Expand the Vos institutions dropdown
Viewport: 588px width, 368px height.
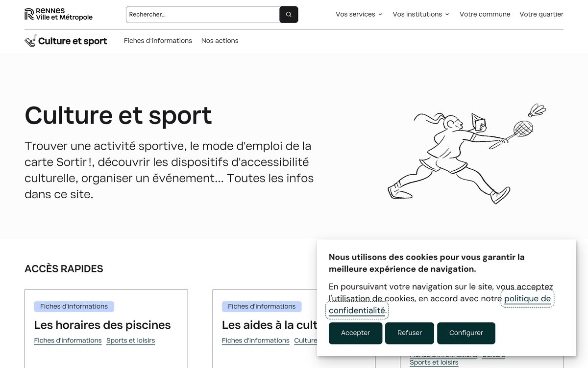421,14
